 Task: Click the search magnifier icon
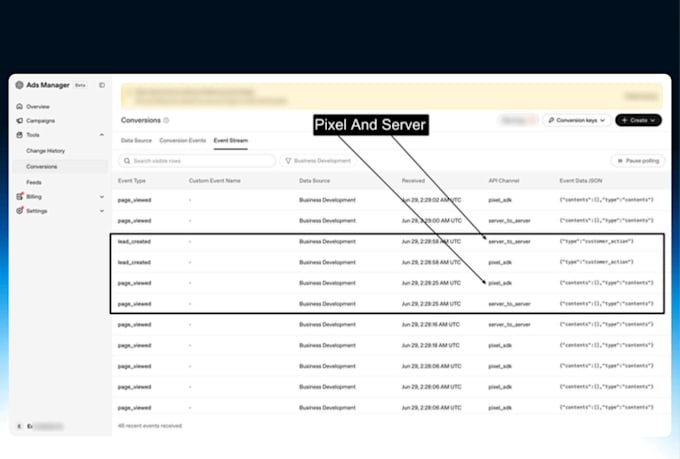127,161
